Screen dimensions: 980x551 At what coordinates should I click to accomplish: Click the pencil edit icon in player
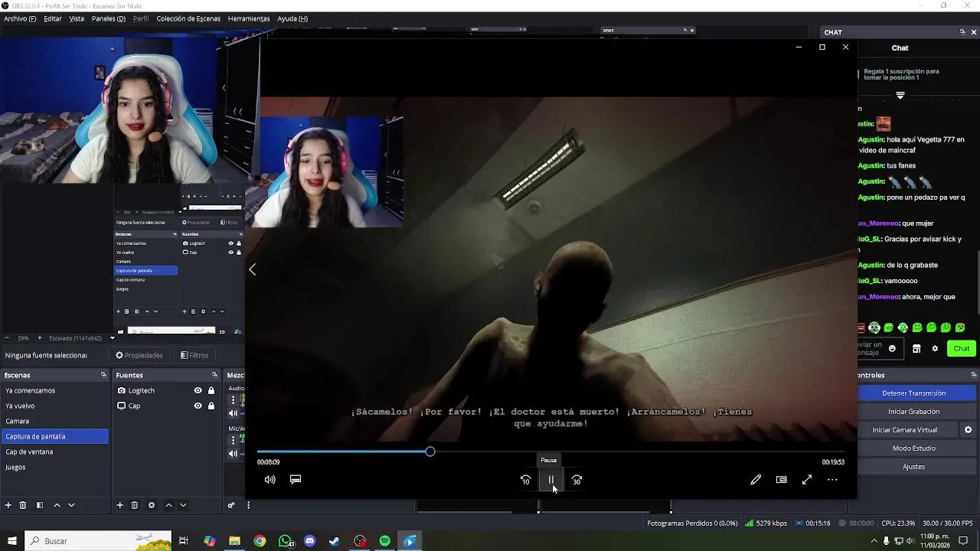point(756,480)
